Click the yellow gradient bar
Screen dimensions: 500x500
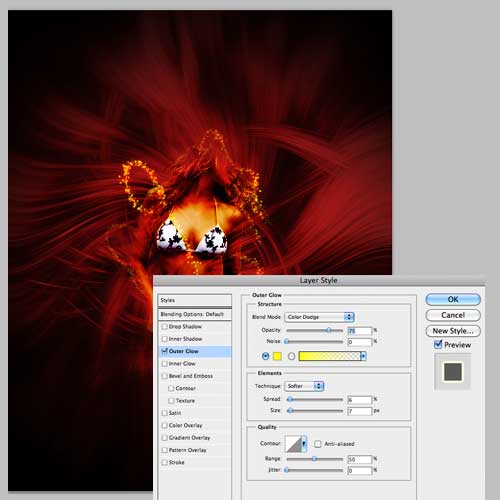330,356
